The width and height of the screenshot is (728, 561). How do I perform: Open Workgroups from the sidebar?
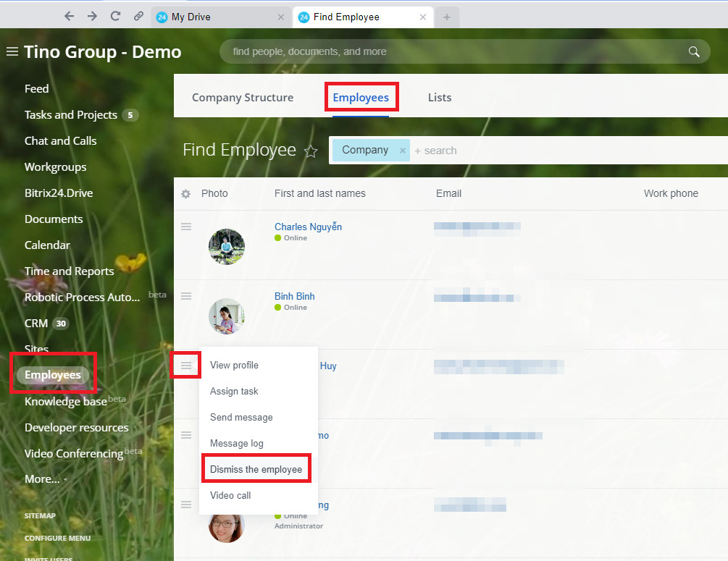point(55,167)
